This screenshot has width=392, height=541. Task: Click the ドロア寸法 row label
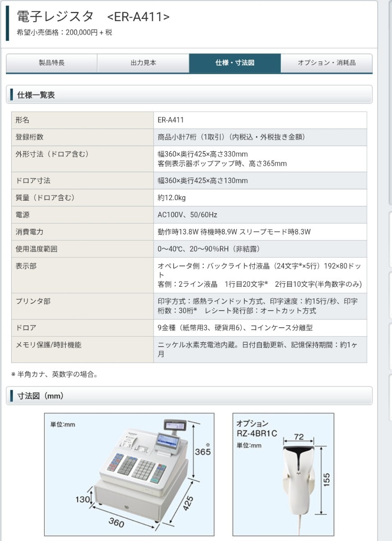(33, 180)
